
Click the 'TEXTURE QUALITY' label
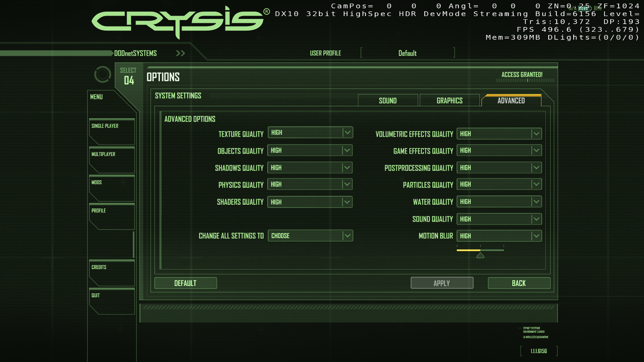241,134
